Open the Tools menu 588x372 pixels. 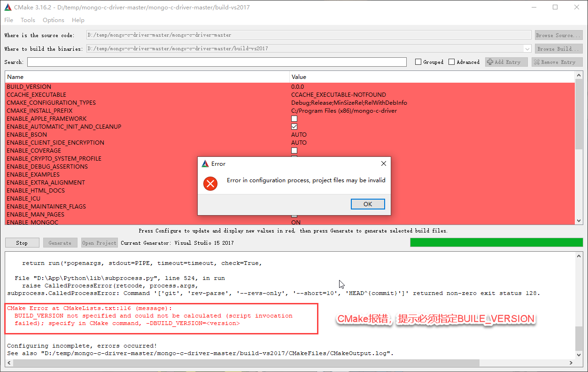click(x=28, y=20)
